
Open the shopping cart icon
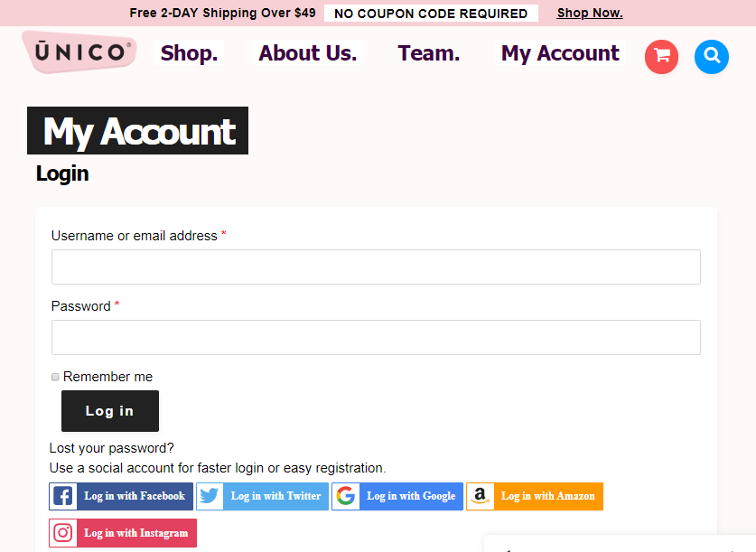[661, 56]
